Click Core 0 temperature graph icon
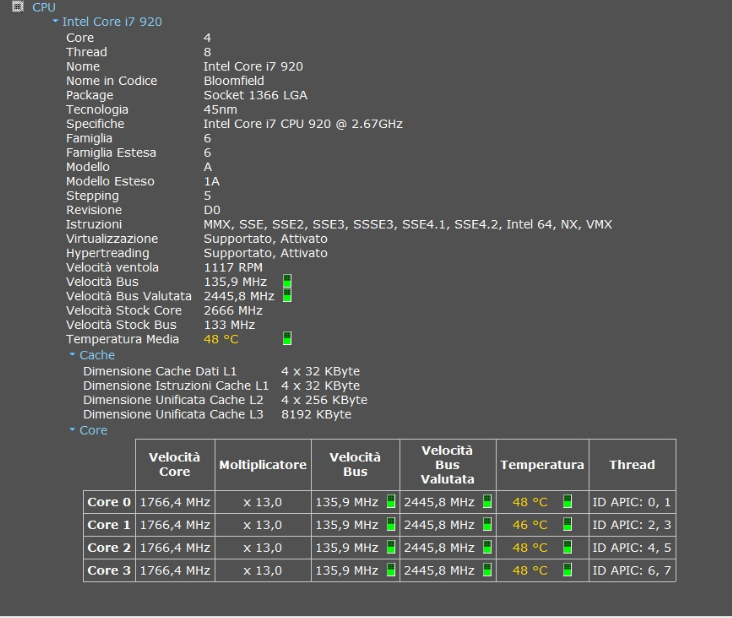Image resolution: width=732 pixels, height=618 pixels. 568,502
